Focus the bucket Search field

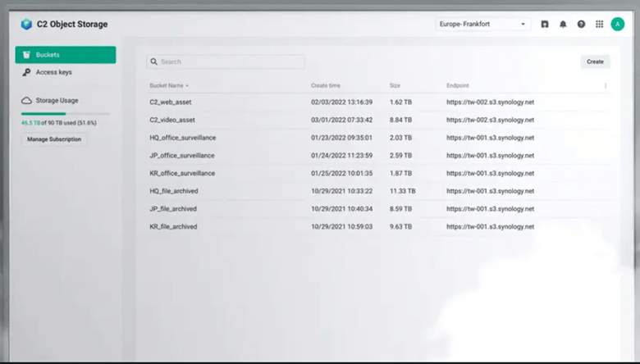[x=230, y=61]
